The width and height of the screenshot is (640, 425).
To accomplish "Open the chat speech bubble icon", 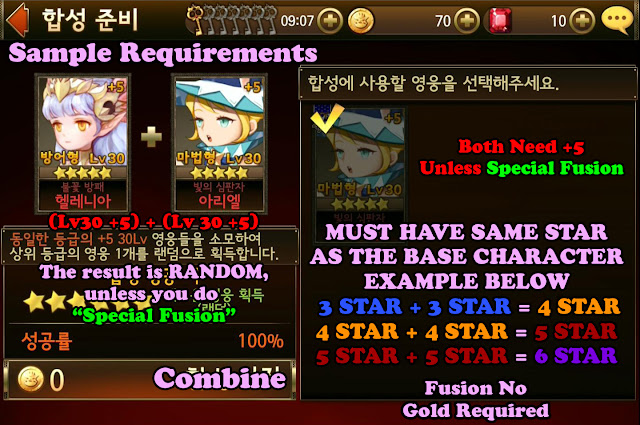I will click(618, 20).
